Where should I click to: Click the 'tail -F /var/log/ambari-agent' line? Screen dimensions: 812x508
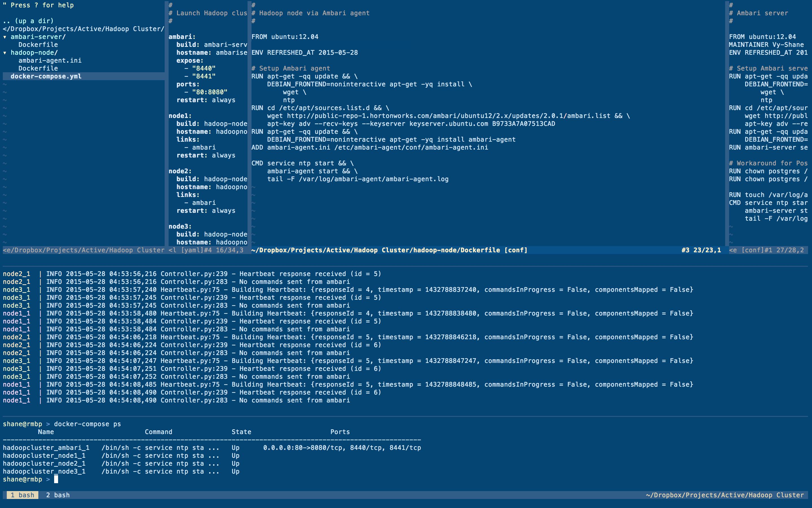(x=358, y=179)
